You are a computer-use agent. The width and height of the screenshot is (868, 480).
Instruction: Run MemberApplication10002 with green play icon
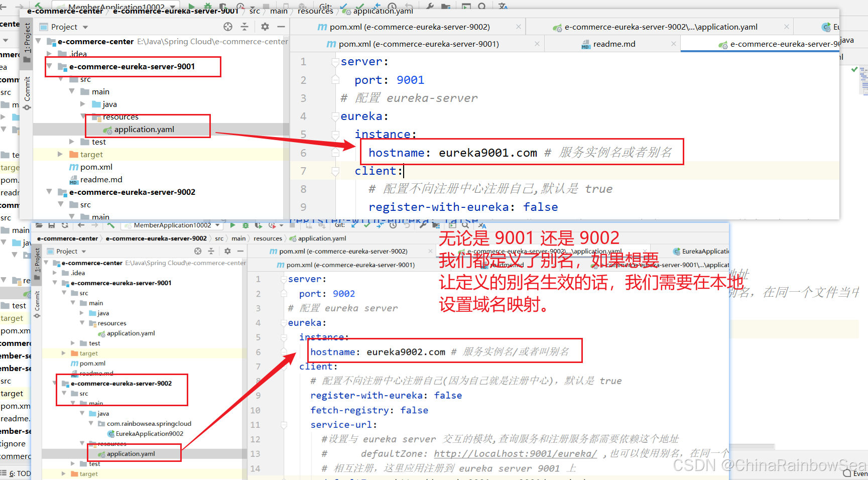point(232,225)
